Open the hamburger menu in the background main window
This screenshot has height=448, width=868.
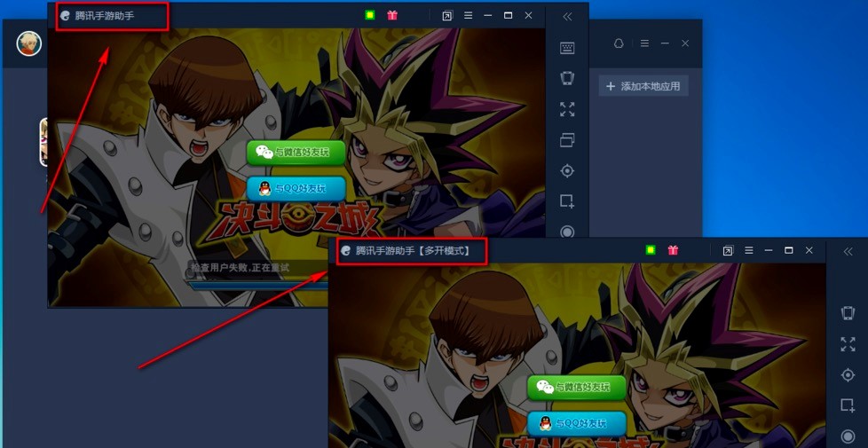click(644, 43)
